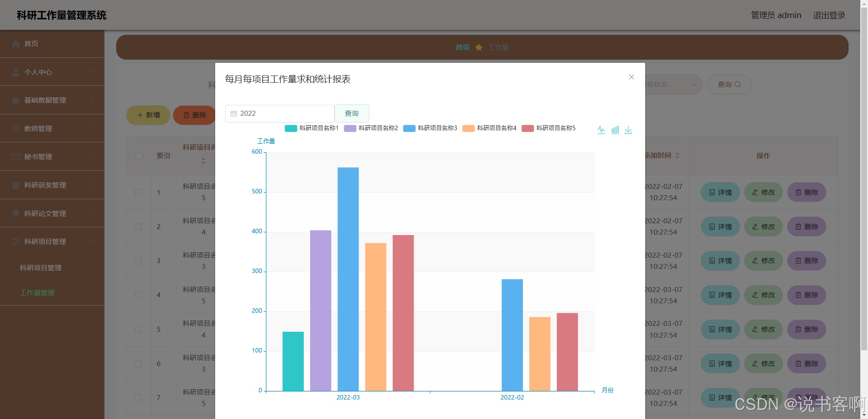The image size is (868, 419).
Task: Click the 查询 button beside year input
Action: 352,113
